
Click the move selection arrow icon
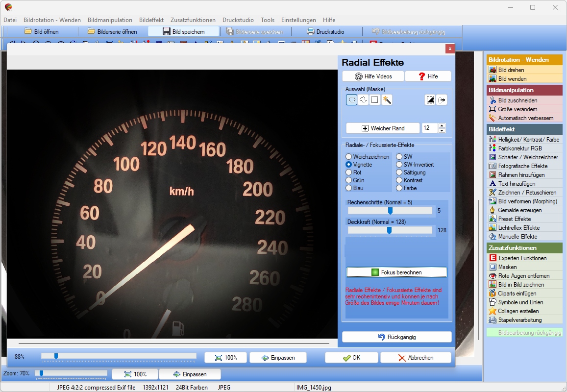[442, 100]
